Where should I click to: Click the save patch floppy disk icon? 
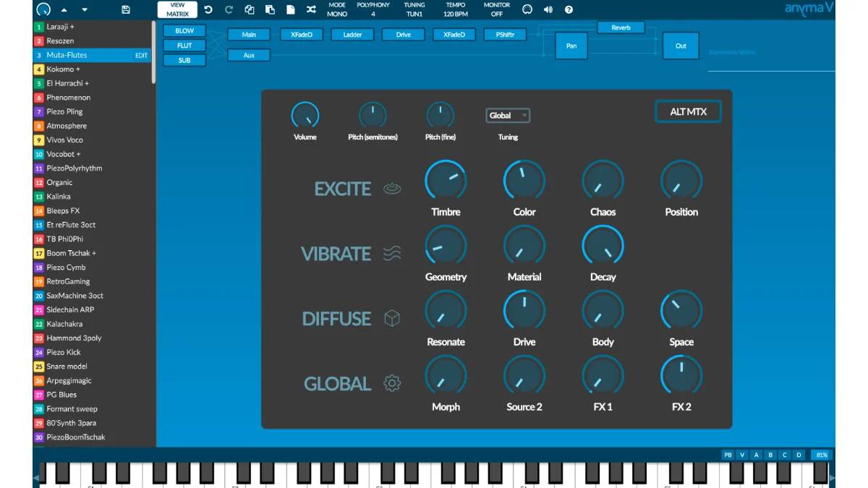pyautogui.click(x=126, y=9)
